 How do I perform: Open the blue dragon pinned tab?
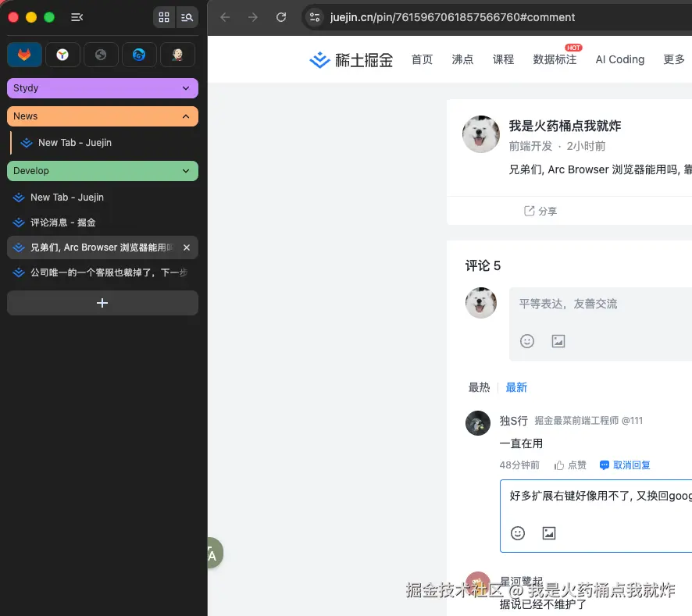click(x=137, y=55)
